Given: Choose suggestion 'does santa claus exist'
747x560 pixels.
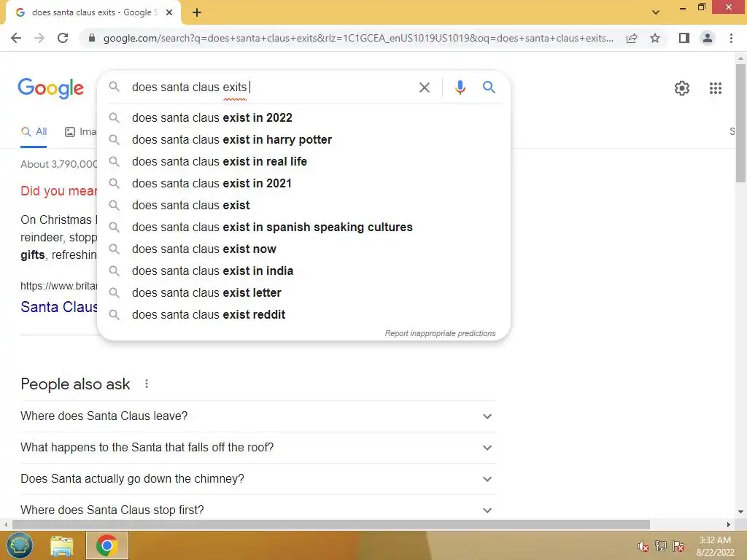Looking at the screenshot, I should click(304, 205).
